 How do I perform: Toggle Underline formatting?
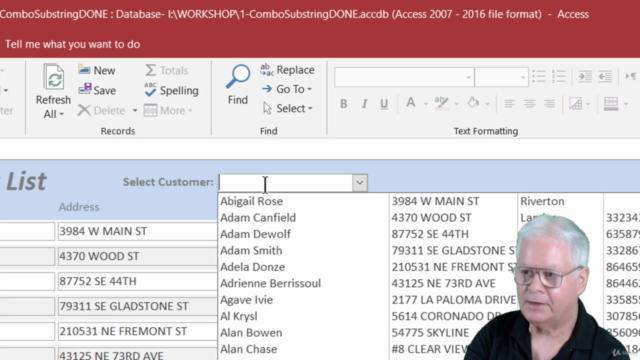click(x=384, y=104)
